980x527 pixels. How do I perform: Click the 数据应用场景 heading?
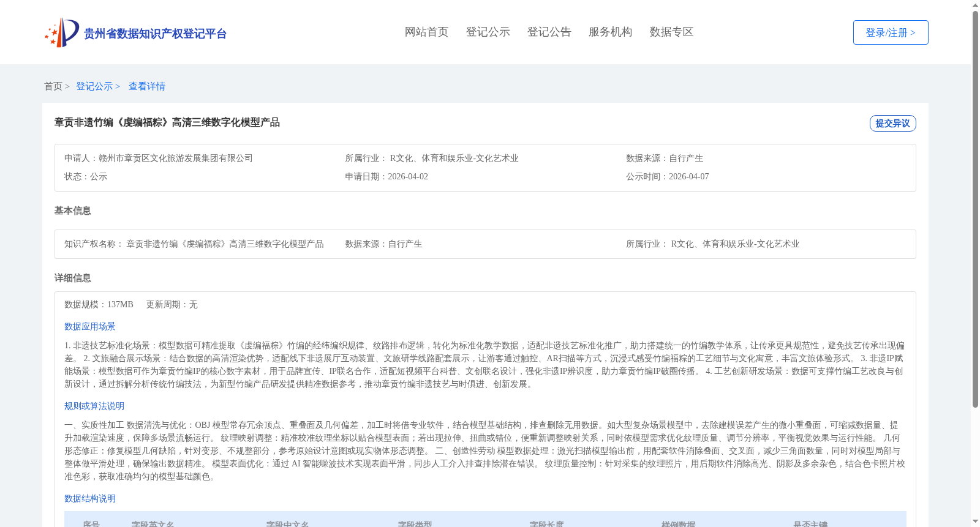tap(90, 326)
